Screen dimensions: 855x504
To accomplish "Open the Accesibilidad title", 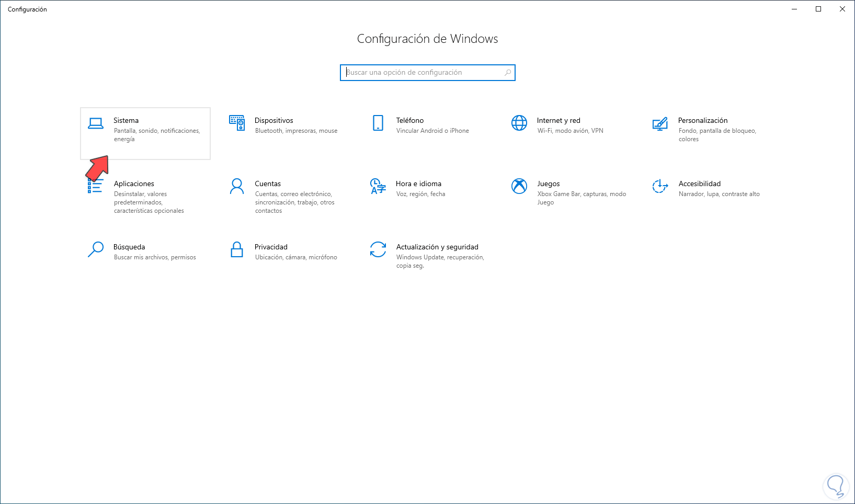I will coord(700,184).
